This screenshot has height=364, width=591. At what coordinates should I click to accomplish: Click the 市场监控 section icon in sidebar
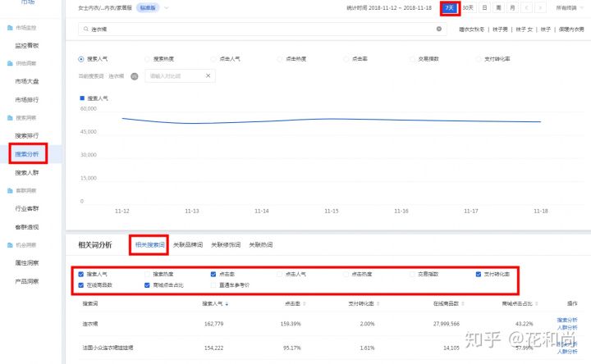[10, 29]
